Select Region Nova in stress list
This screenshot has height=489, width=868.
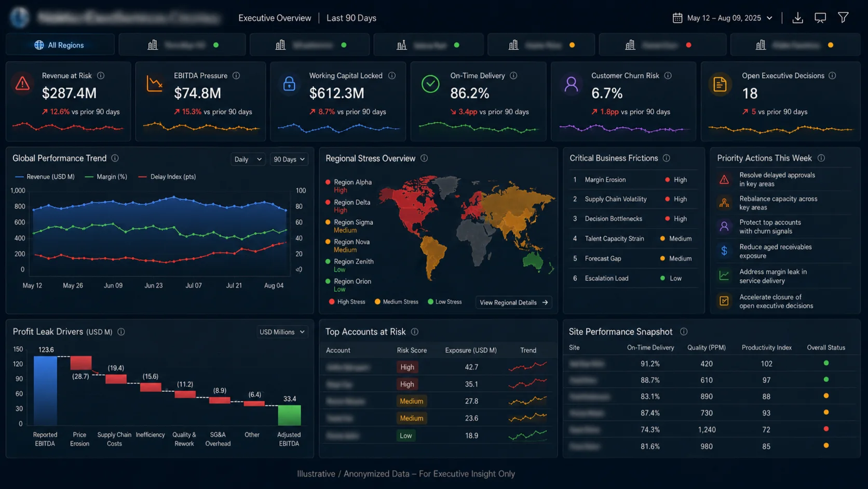click(x=348, y=246)
